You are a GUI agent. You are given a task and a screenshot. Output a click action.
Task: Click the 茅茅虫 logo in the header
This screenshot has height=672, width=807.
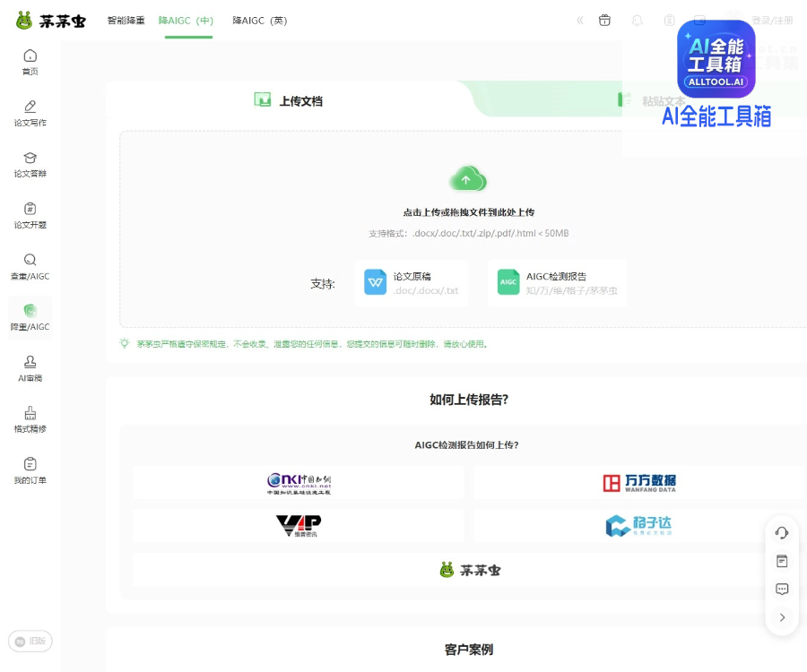click(x=50, y=21)
